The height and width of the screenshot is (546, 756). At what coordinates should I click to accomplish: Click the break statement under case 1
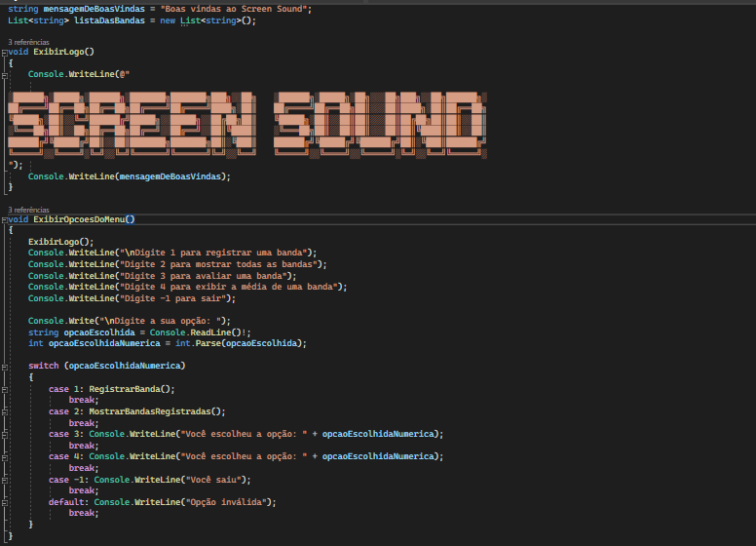click(x=84, y=400)
